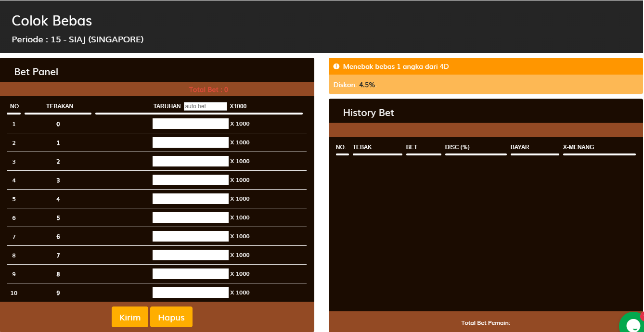Focus the auto bet input field
This screenshot has height=332, width=644.
(206, 106)
